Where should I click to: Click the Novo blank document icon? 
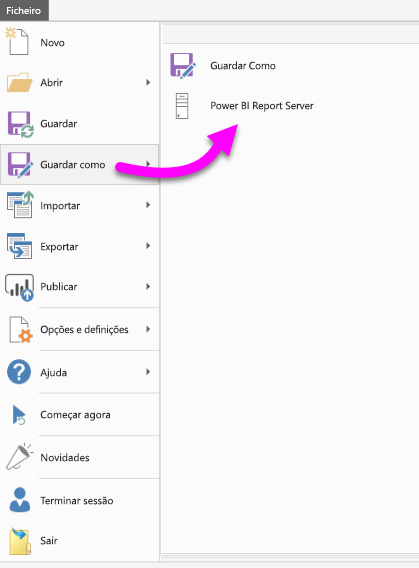tap(17, 42)
